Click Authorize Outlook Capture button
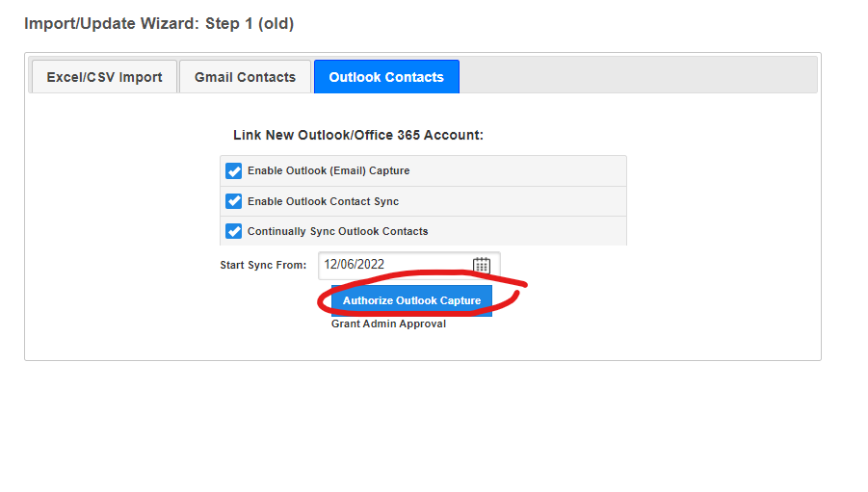 click(411, 300)
